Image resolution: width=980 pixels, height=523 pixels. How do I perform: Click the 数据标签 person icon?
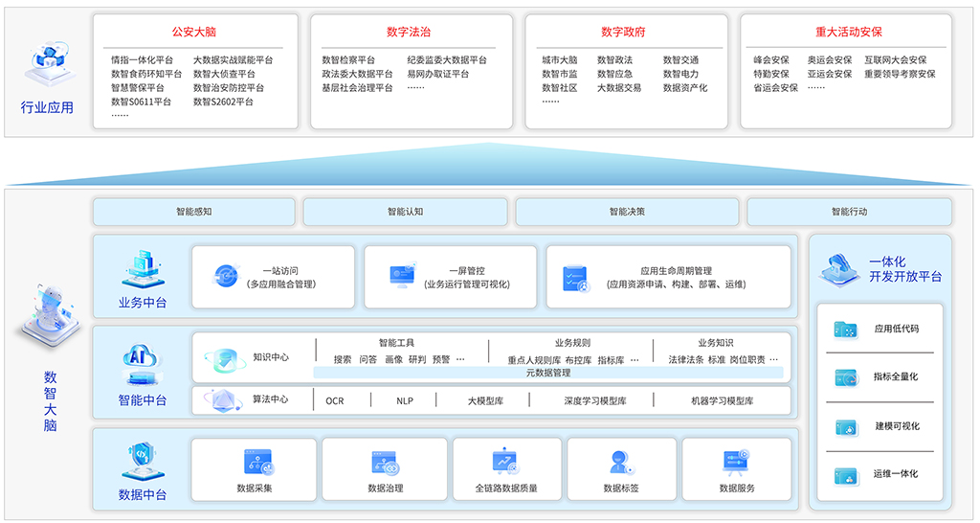coord(620,463)
